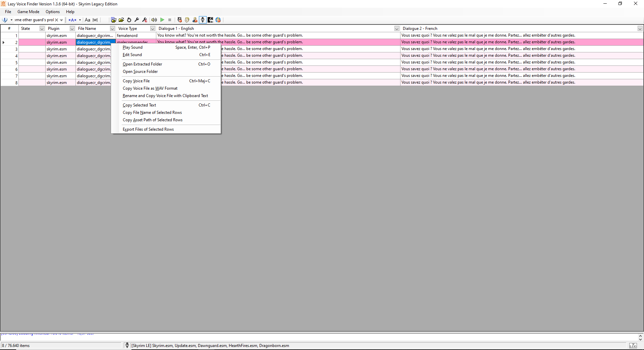
Task: Toggle whole-word |w| search option
Action: click(x=95, y=20)
